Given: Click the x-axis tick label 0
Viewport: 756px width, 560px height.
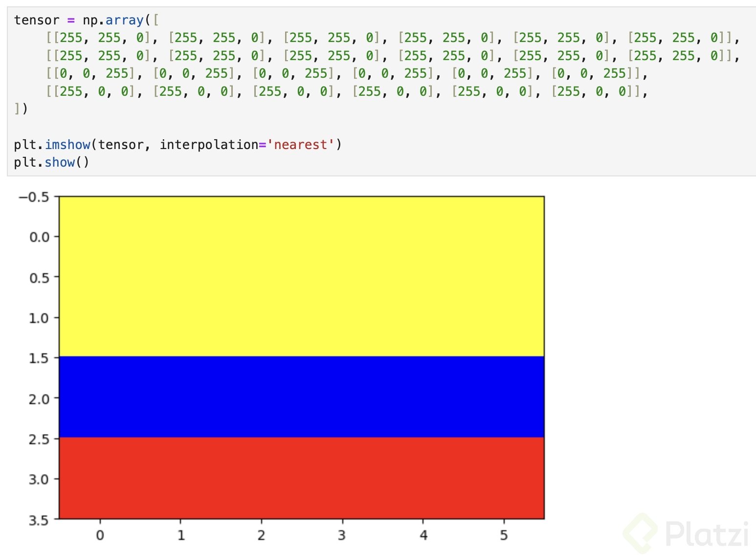Looking at the screenshot, I should click(100, 536).
